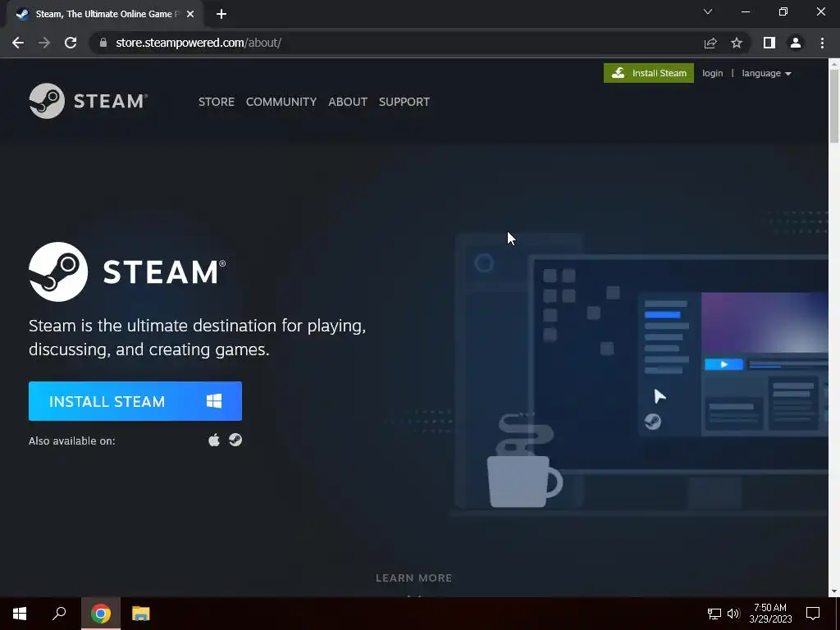
Task: Go to the ABOUT page
Action: (x=348, y=102)
